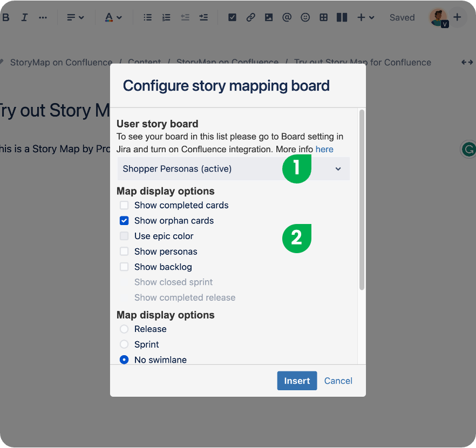Tick the Show personas checkbox
The height and width of the screenshot is (448, 476).
click(x=124, y=252)
